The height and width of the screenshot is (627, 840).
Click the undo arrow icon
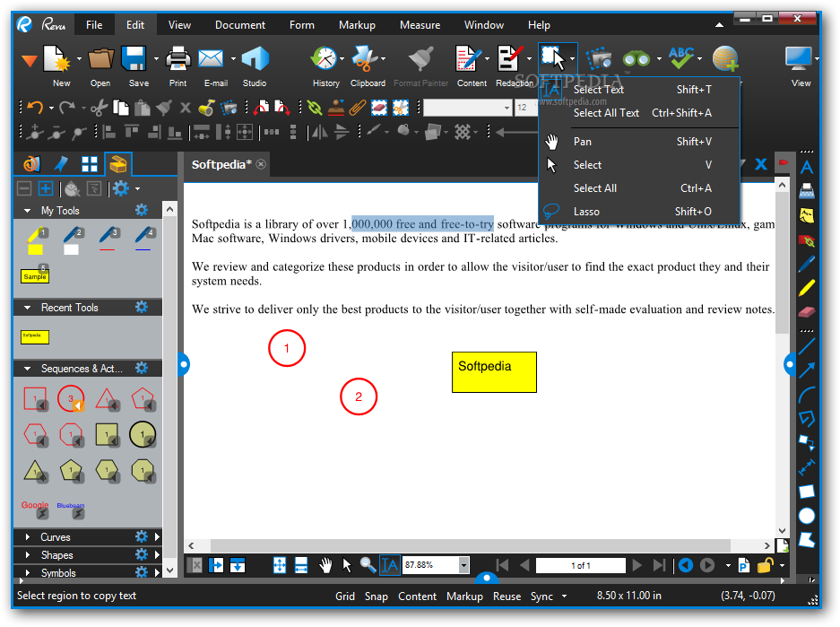(x=35, y=108)
